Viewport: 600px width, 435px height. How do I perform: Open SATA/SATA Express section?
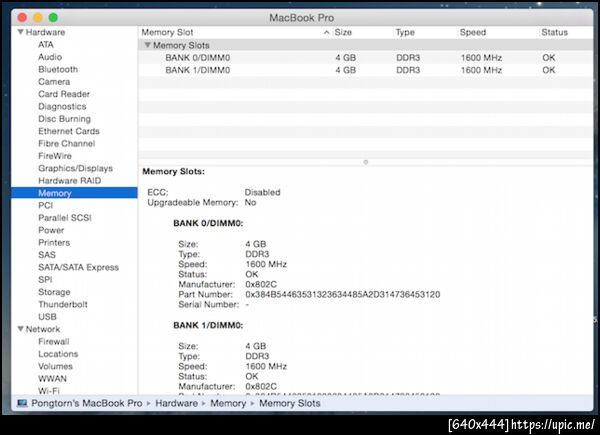pos(78,267)
